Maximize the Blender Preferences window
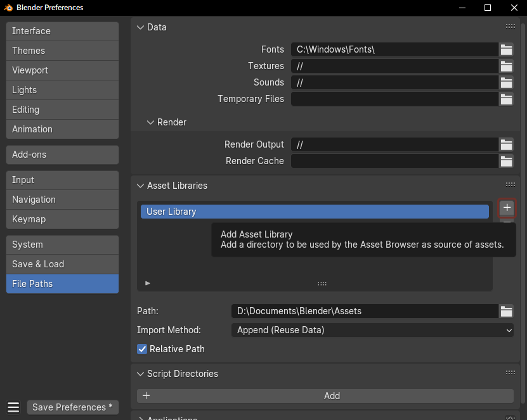 (488, 8)
